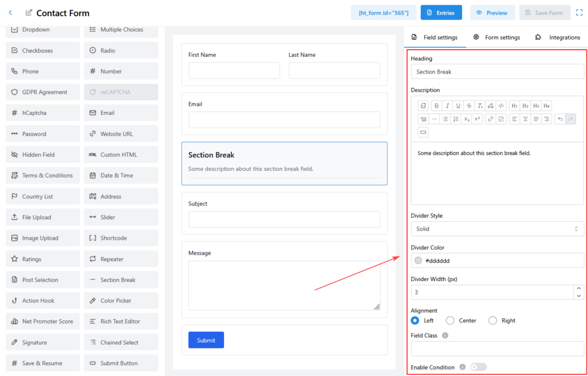The image size is (588, 376).
Task: Switch to the Form settings tab
Action: point(496,37)
